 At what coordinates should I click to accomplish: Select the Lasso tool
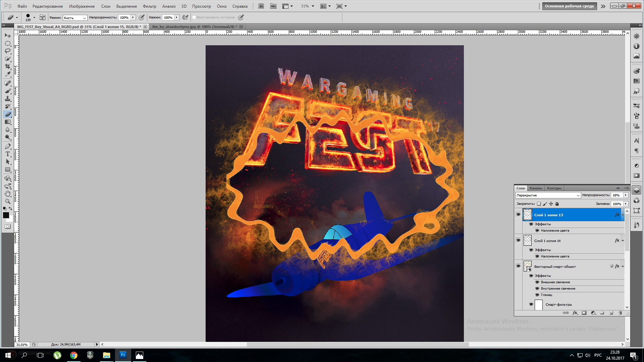tap(8, 51)
